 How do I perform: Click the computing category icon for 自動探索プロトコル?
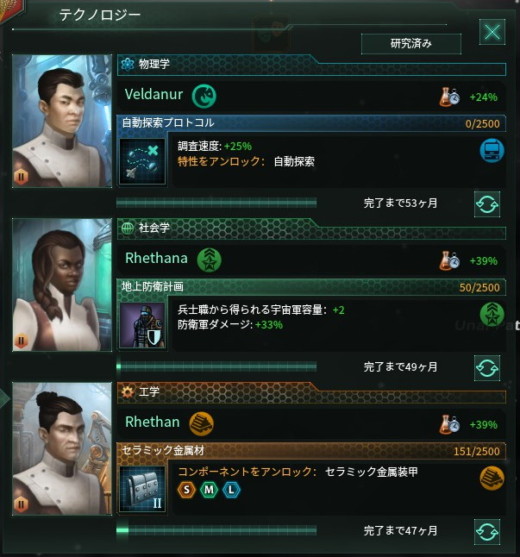(x=492, y=151)
